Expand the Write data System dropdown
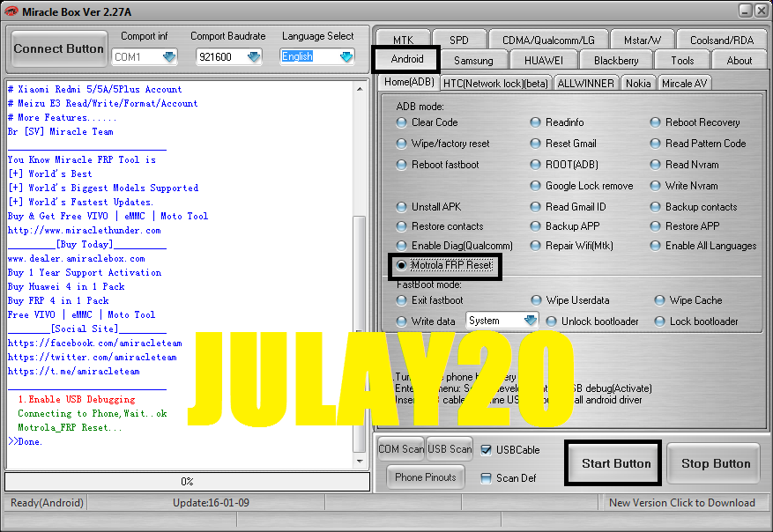 (x=502, y=321)
